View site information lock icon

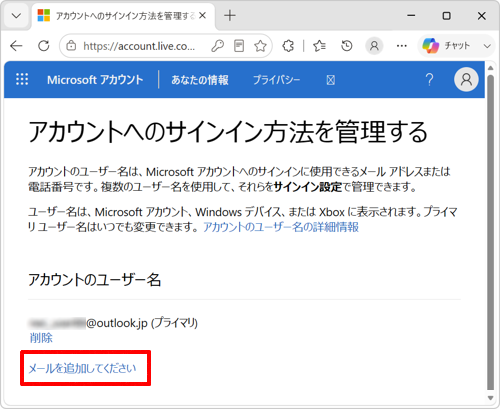pos(71,46)
